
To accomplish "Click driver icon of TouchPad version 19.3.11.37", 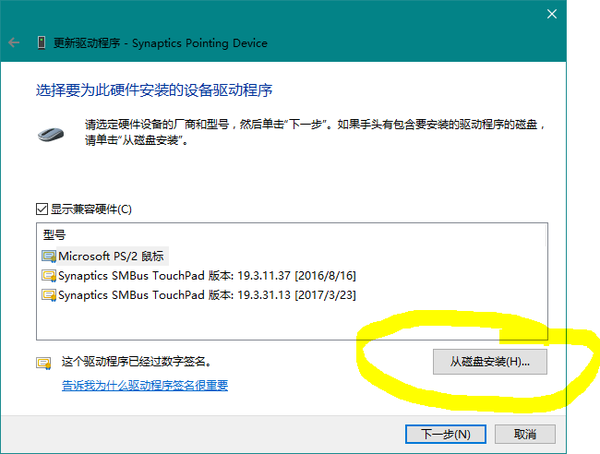I will (x=49, y=276).
